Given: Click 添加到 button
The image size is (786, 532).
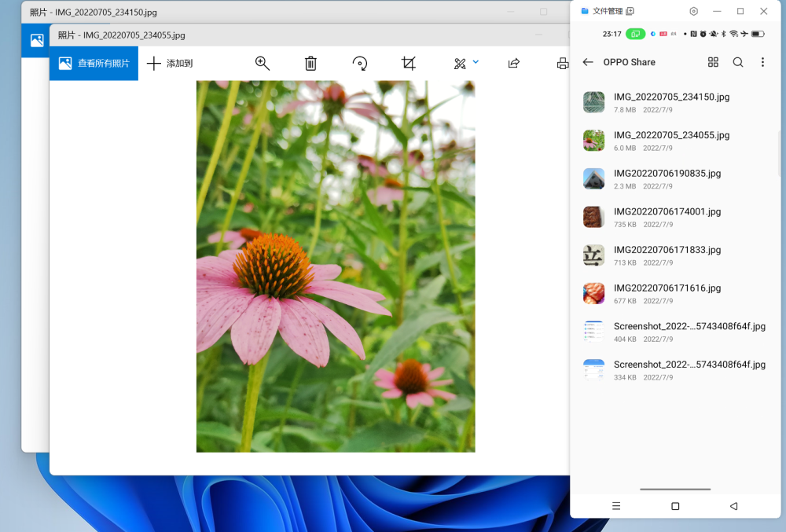Looking at the screenshot, I should (170, 64).
